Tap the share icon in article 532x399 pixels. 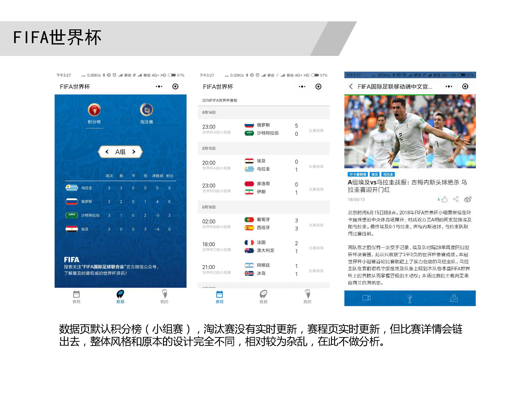tap(456, 199)
